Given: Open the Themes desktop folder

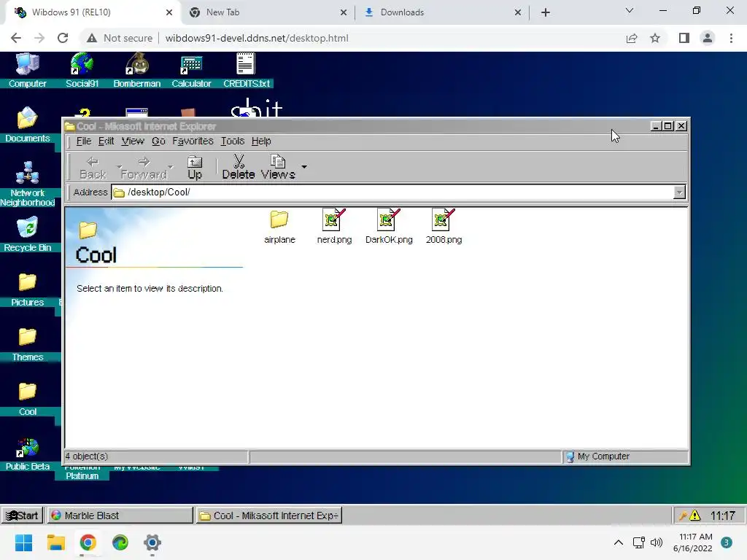Looking at the screenshot, I should click(x=27, y=343).
